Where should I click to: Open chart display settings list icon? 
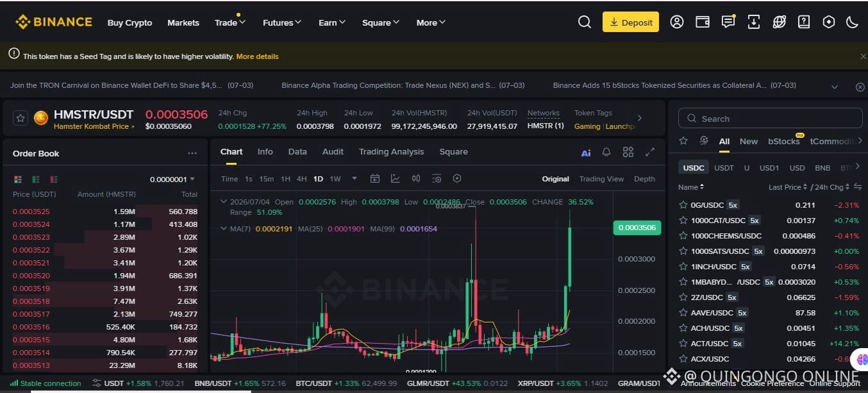click(x=437, y=179)
